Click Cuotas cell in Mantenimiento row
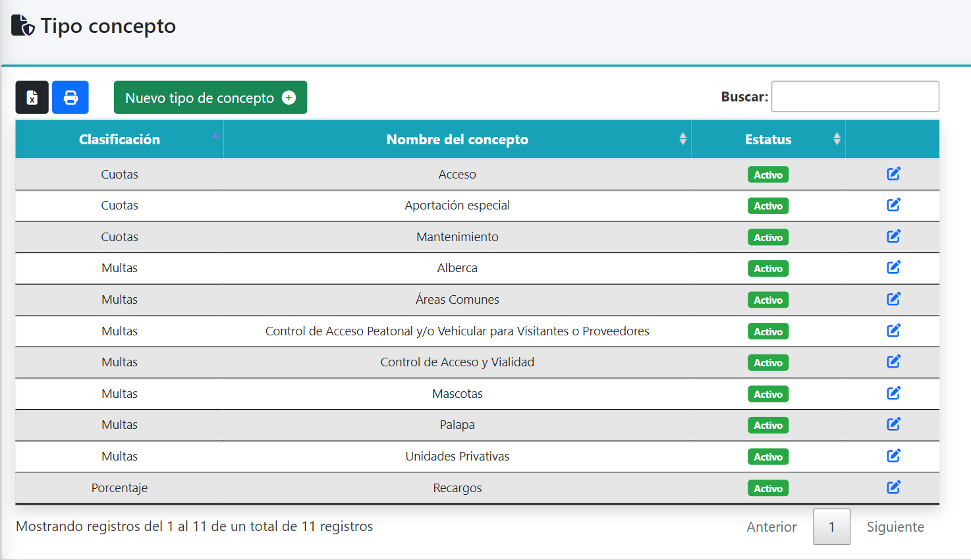Image resolution: width=971 pixels, height=560 pixels. [x=119, y=237]
